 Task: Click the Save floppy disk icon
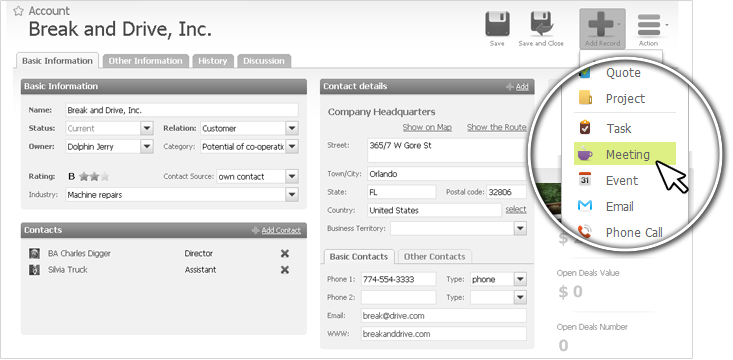(x=497, y=24)
